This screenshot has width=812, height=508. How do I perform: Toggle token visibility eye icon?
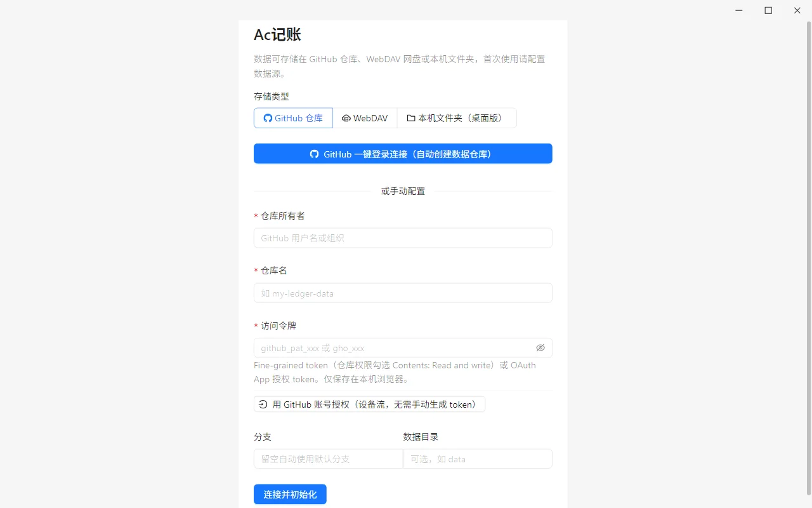coord(540,348)
